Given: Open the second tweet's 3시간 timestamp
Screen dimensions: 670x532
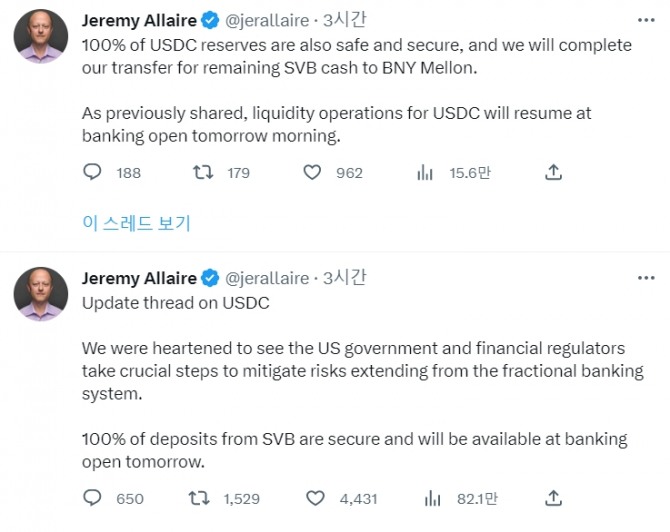Looking at the screenshot, I should tap(344, 278).
